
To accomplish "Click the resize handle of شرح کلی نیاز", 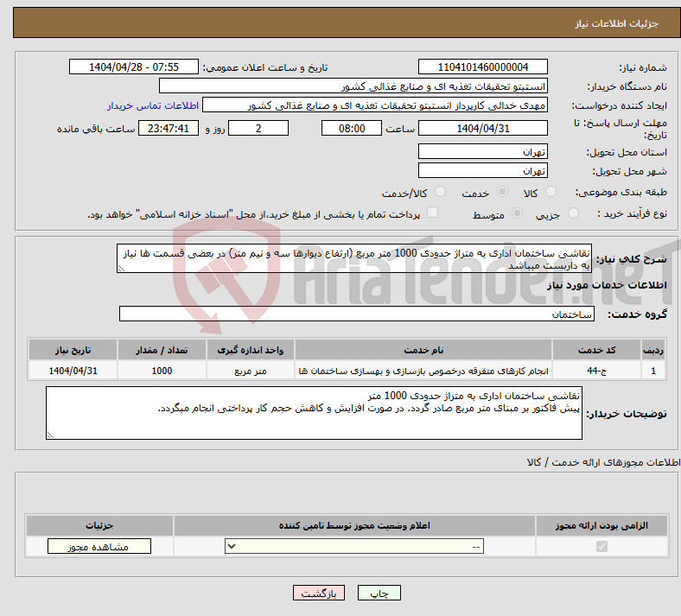I will click(x=122, y=269).
